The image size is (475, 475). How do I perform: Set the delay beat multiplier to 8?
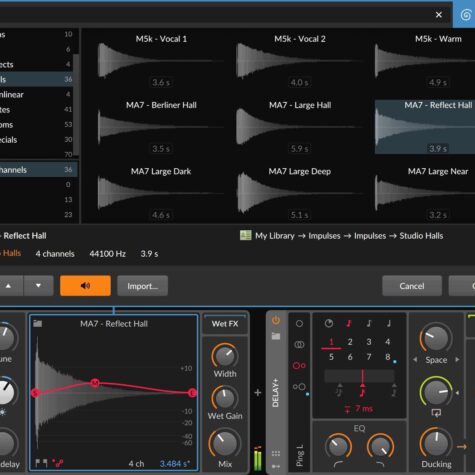pyautogui.click(x=387, y=357)
